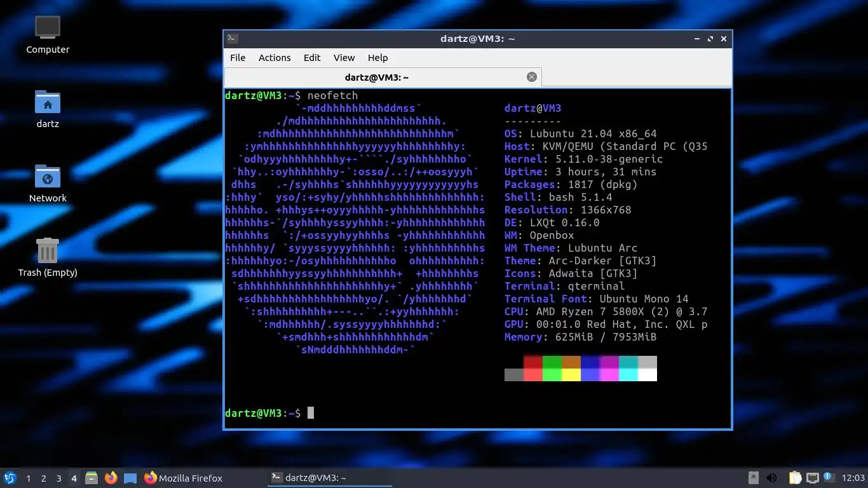
Task: Switch to virtual desktop 3
Action: coord(59,478)
